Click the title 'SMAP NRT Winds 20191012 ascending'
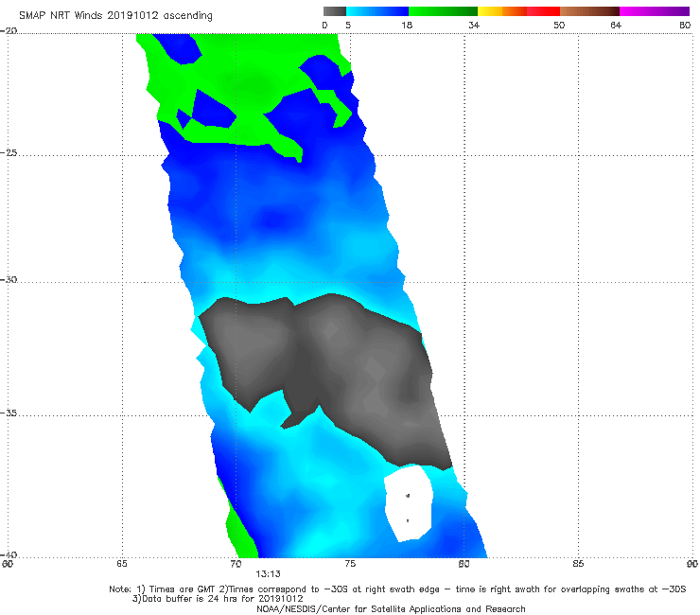 [x=115, y=16]
